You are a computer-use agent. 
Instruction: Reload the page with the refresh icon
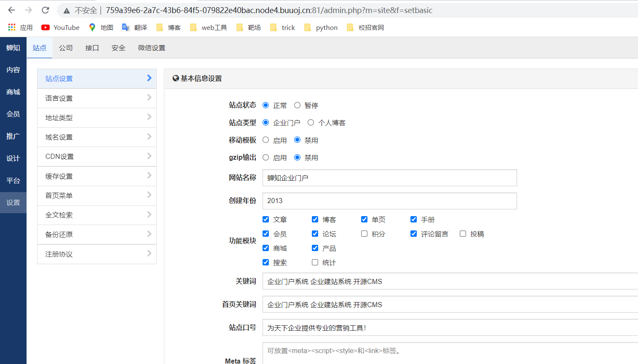(45, 11)
